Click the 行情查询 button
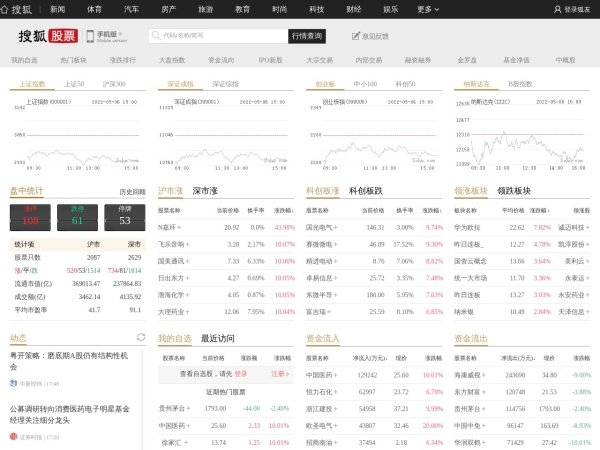This screenshot has height=450, width=600. point(307,36)
